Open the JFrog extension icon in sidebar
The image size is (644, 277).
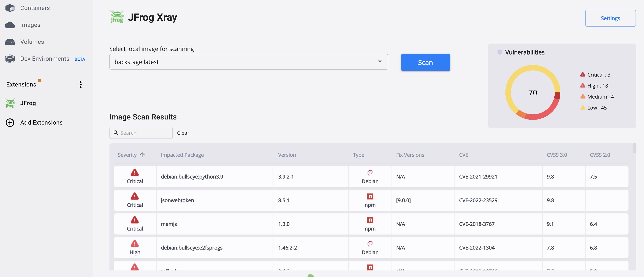point(10,103)
